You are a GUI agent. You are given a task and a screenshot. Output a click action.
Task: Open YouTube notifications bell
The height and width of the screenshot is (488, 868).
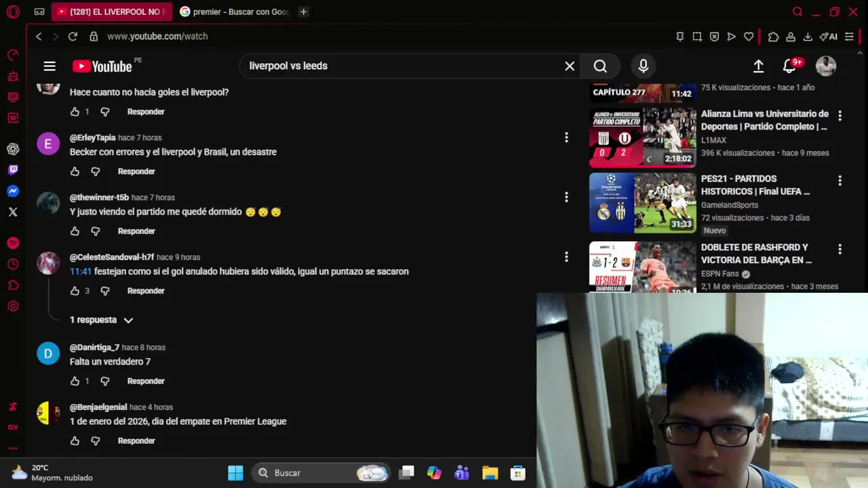[790, 66]
